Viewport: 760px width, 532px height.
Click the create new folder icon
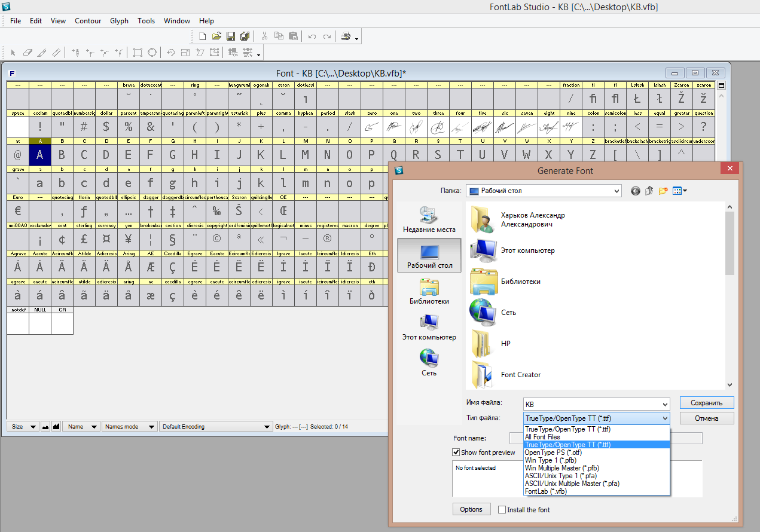coord(663,191)
